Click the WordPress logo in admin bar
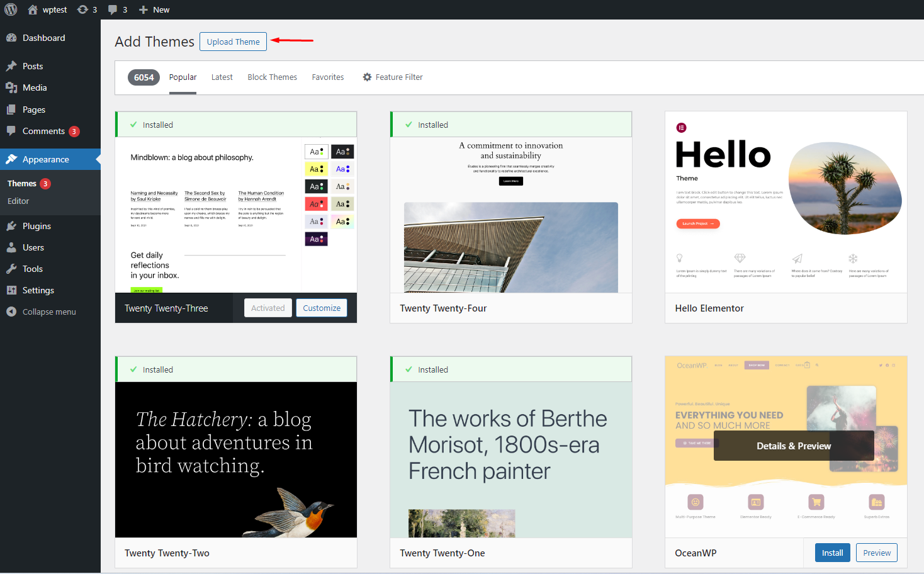This screenshot has width=924, height=574. pos(11,9)
